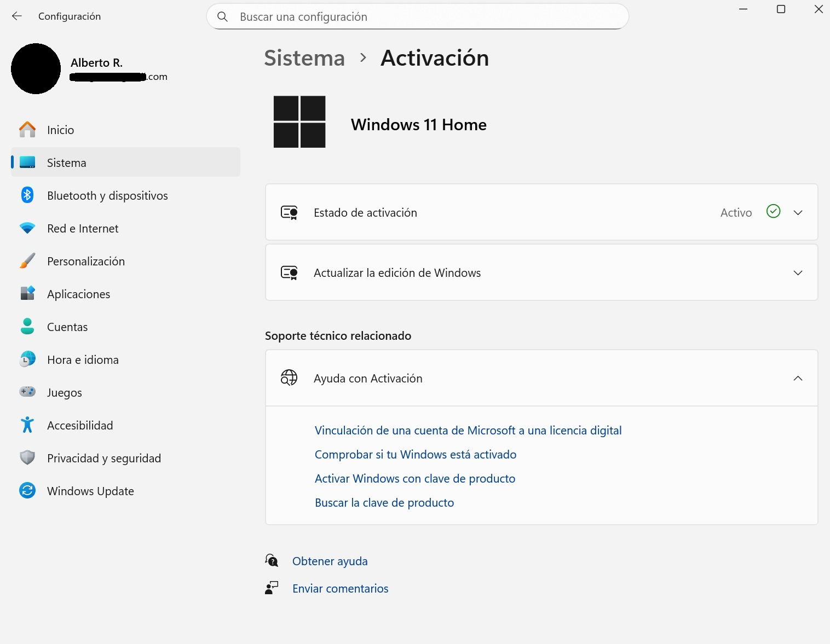Image resolution: width=830 pixels, height=644 pixels.
Task: Click the Windows Update icon
Action: click(x=27, y=490)
